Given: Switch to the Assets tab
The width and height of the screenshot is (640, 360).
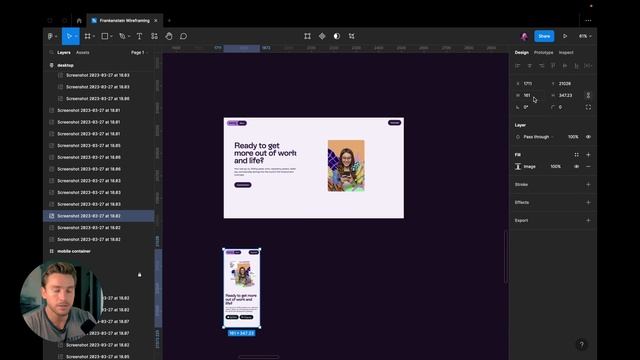Looking at the screenshot, I should click(82, 53).
